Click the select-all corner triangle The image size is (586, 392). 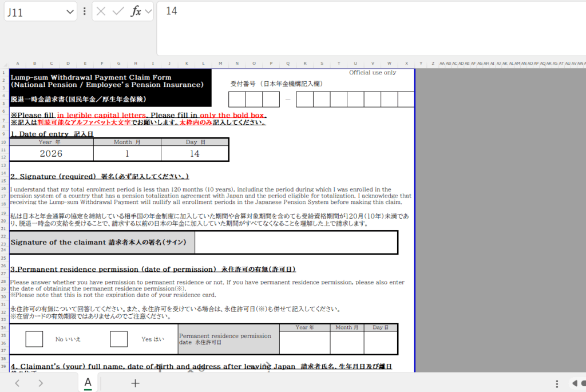click(x=5, y=64)
